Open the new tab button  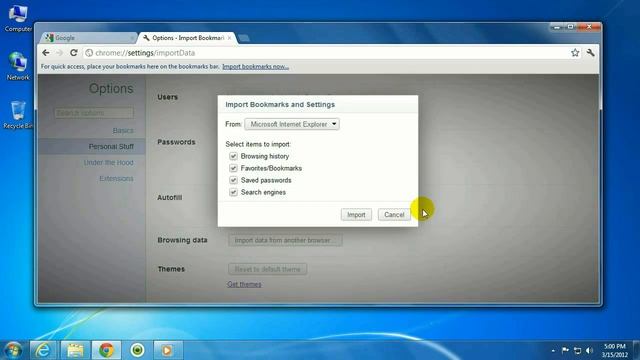[244, 38]
